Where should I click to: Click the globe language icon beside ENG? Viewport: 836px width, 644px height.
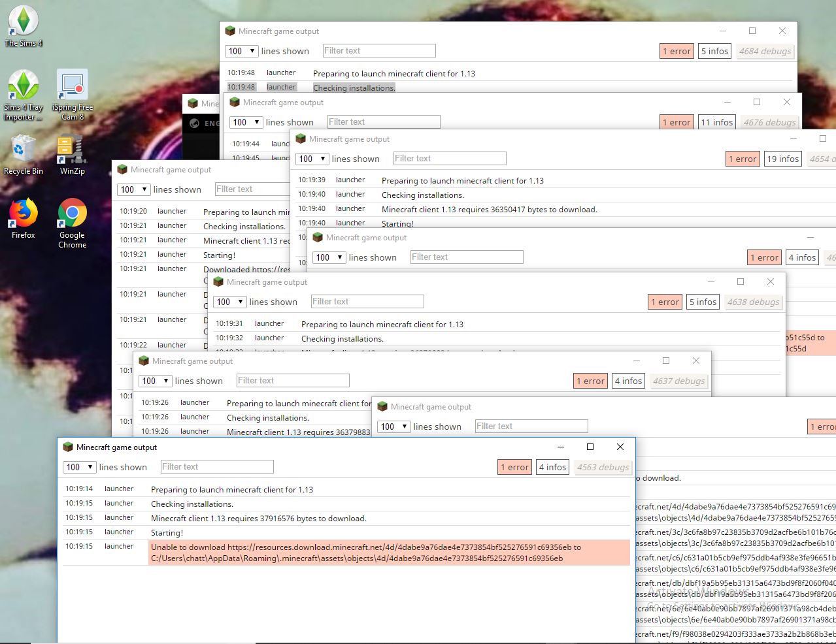coord(194,123)
